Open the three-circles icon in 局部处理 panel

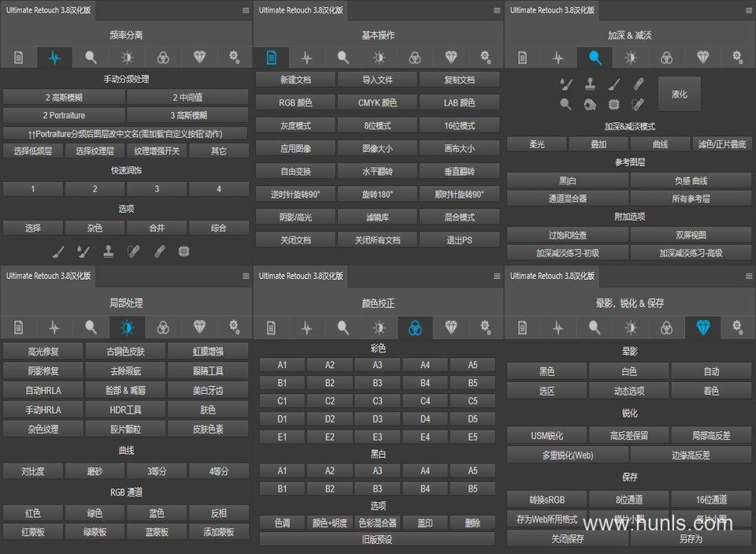coord(163,328)
